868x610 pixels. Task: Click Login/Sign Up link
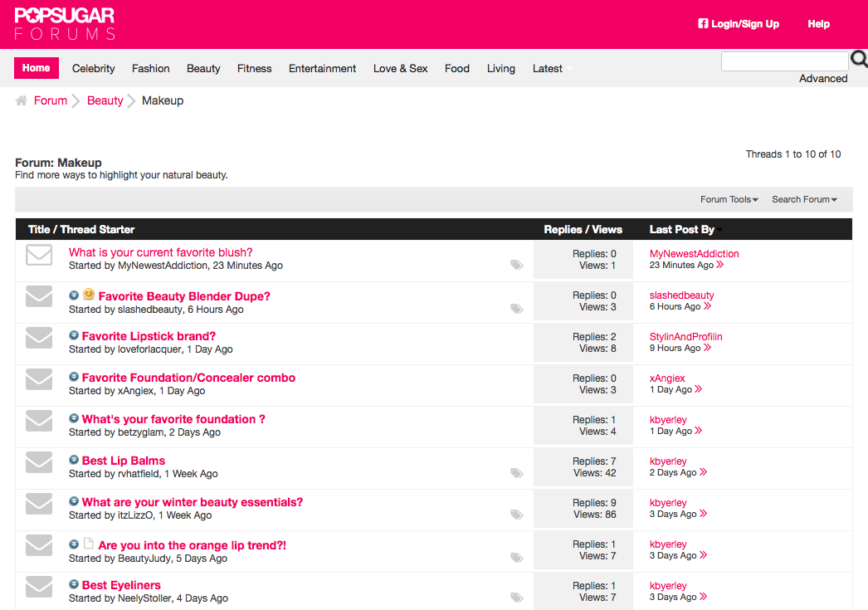pos(745,24)
